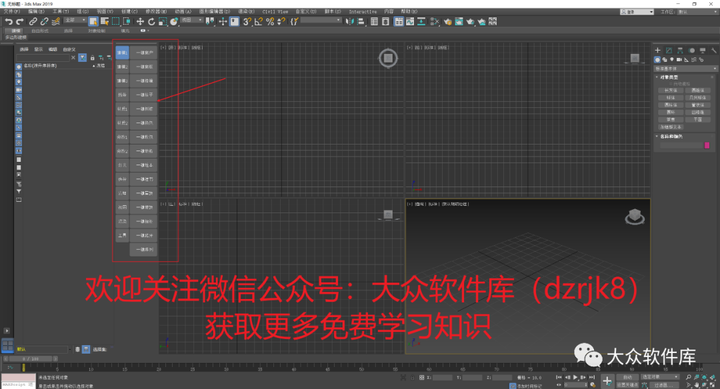Toggle Window/Crossing selection mode
This screenshot has width=720, height=389.
(127, 21)
